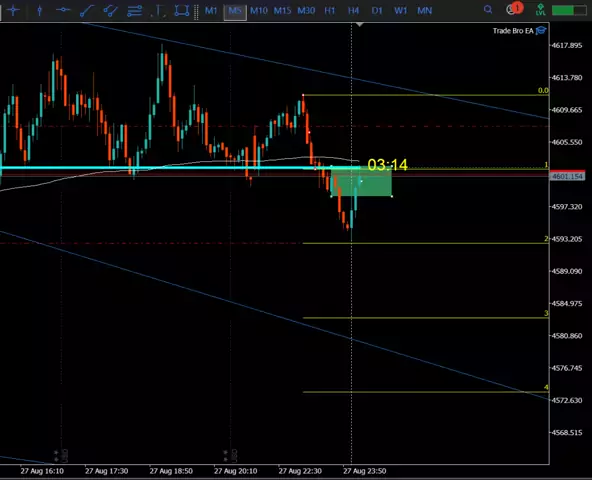Viewport: 592px width, 480px height.
Task: Open the search magnifier icon
Action: [488, 9]
